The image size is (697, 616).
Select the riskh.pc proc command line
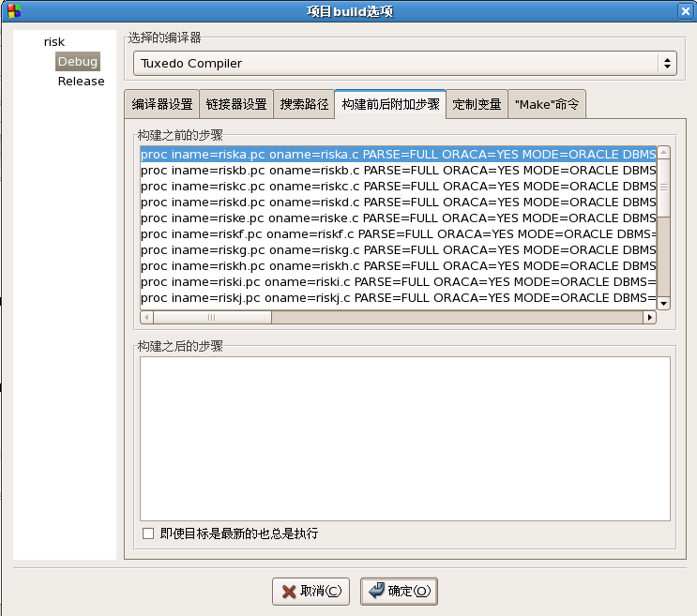pyautogui.click(x=399, y=266)
